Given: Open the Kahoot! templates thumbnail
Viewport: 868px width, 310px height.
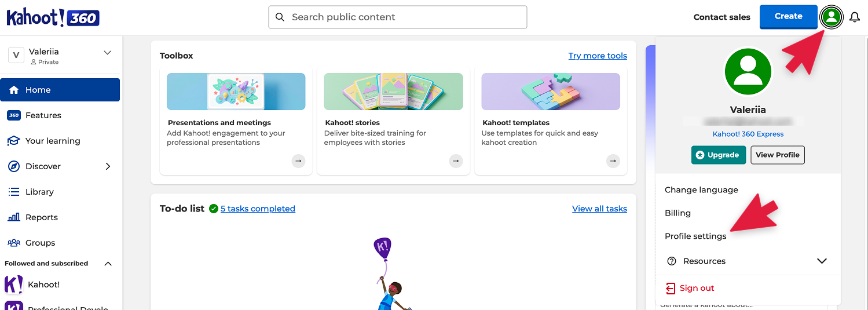Looking at the screenshot, I should [551, 92].
